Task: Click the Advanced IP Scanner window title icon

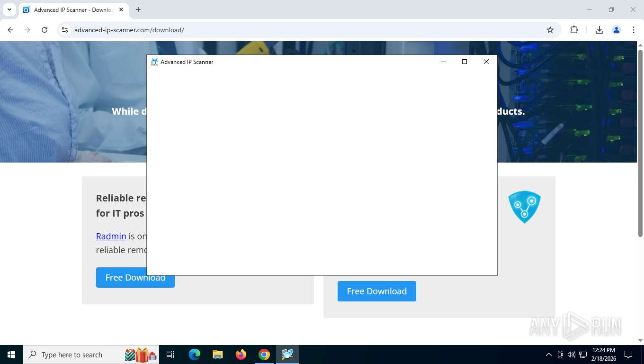Action: [154, 62]
